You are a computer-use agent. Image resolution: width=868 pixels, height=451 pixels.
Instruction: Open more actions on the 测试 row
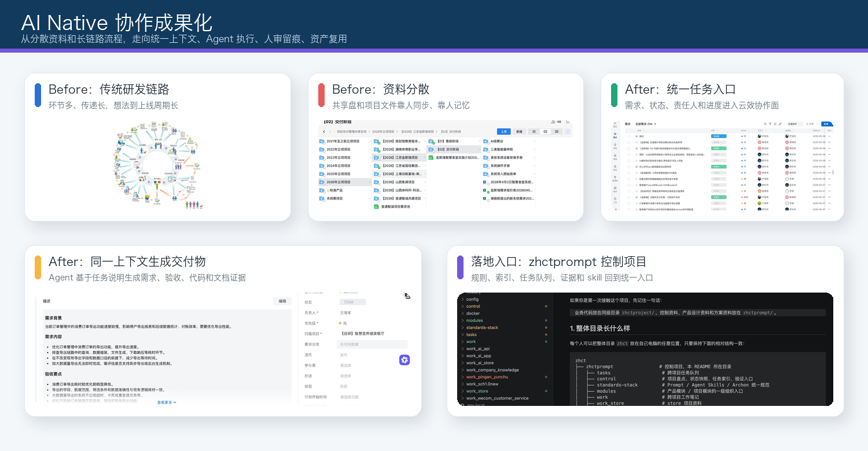coord(829,136)
